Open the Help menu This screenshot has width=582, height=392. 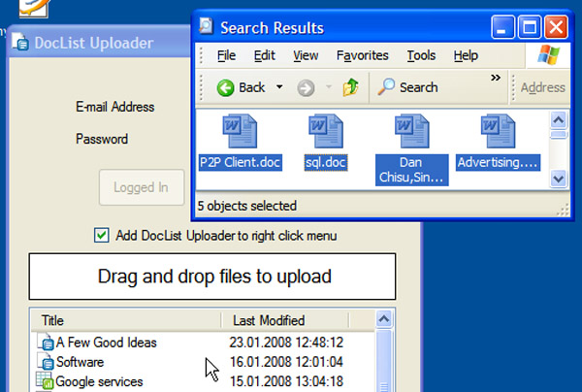point(466,55)
